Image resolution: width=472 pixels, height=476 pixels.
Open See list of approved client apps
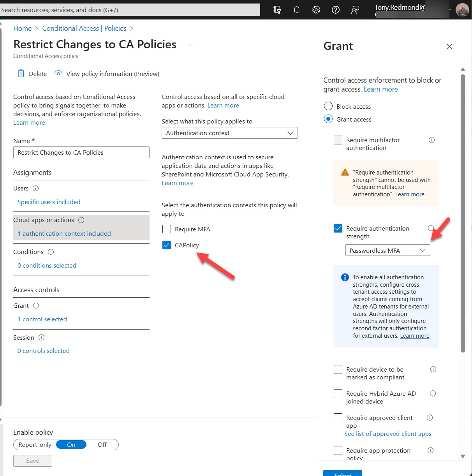coord(387,434)
